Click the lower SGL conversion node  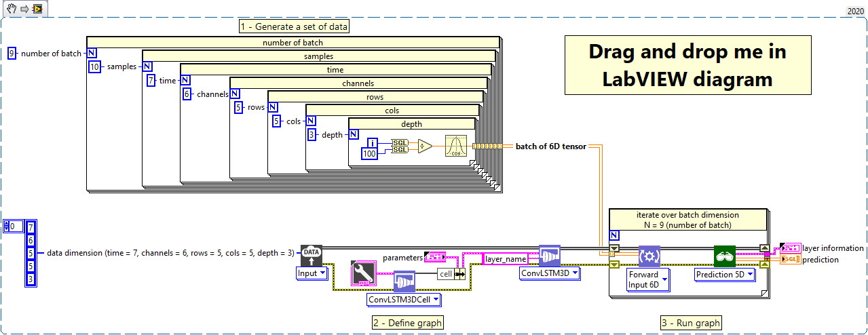[400, 149]
